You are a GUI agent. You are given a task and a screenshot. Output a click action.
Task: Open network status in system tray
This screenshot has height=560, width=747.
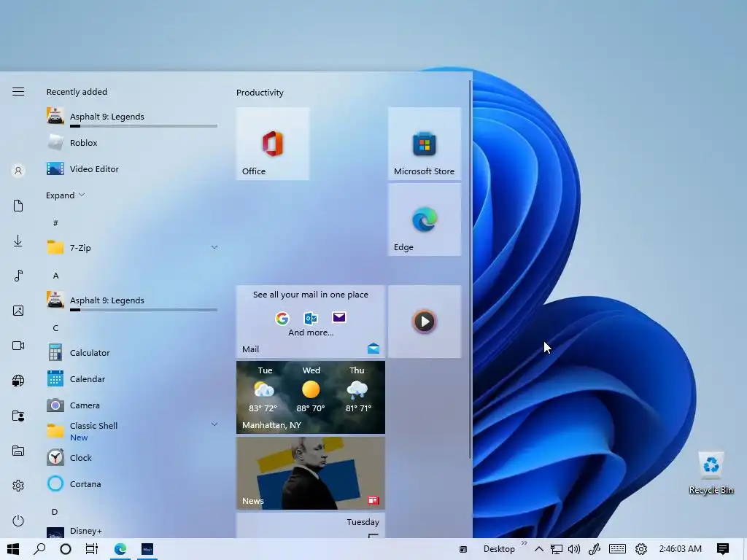coord(557,549)
